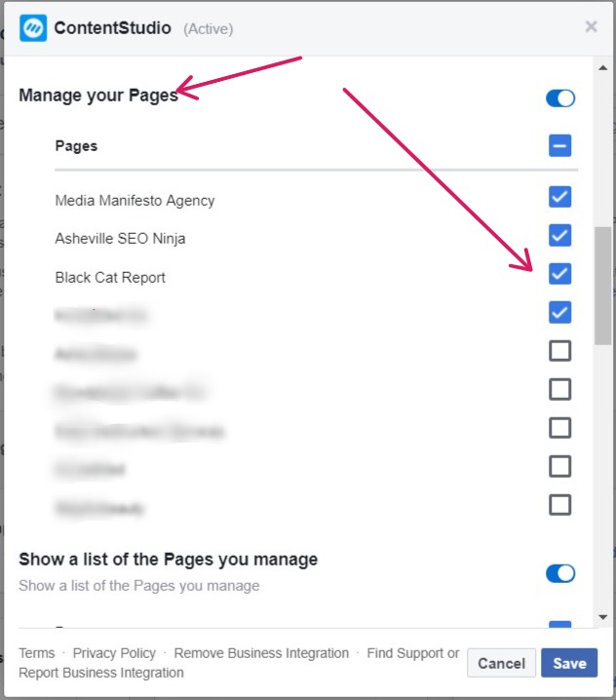
Task: Click the Asheville SEO Ninja label
Action: point(120,239)
